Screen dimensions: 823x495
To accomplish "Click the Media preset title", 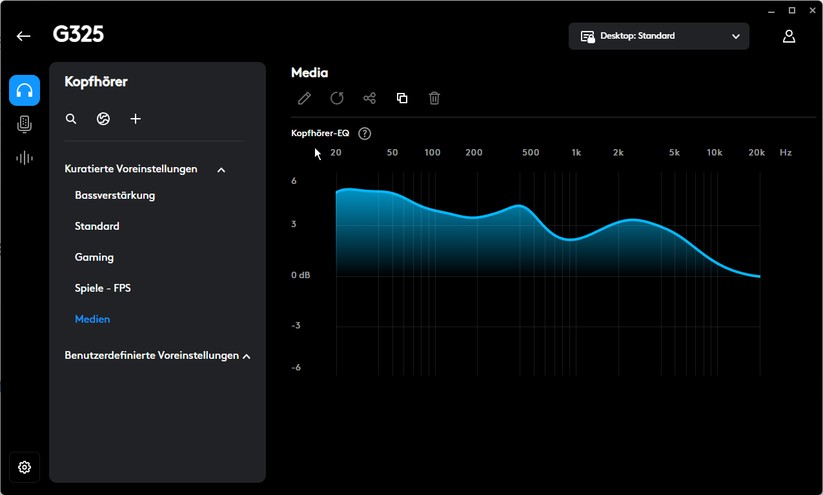I will [x=310, y=72].
